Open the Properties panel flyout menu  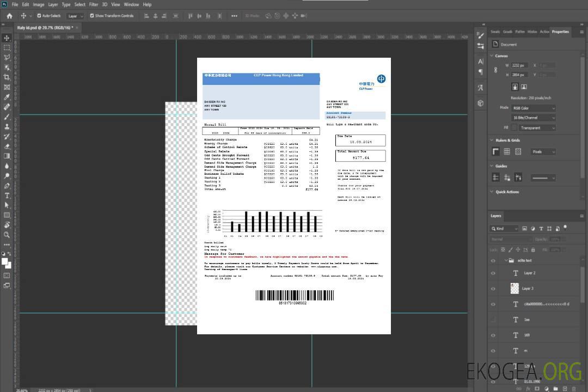coord(581,32)
